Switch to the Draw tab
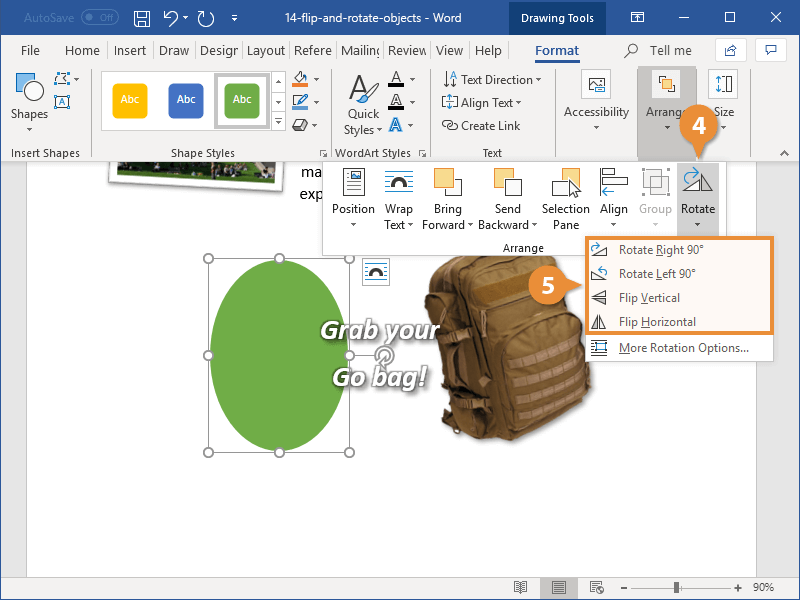Screen dimensions: 800x600 click(x=174, y=51)
